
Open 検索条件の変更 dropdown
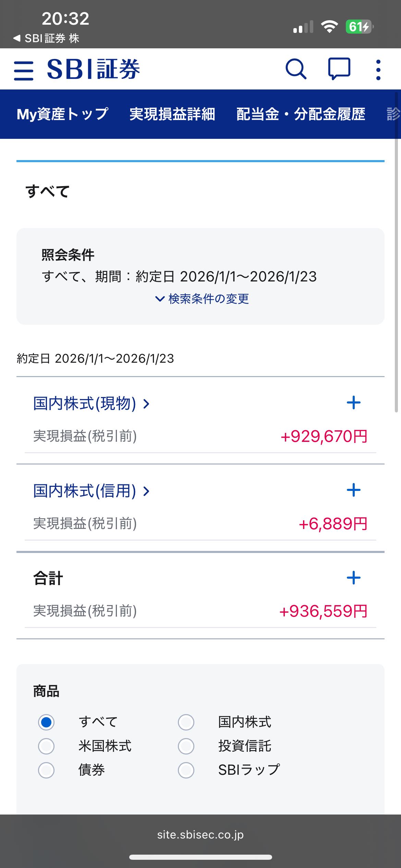(x=202, y=299)
